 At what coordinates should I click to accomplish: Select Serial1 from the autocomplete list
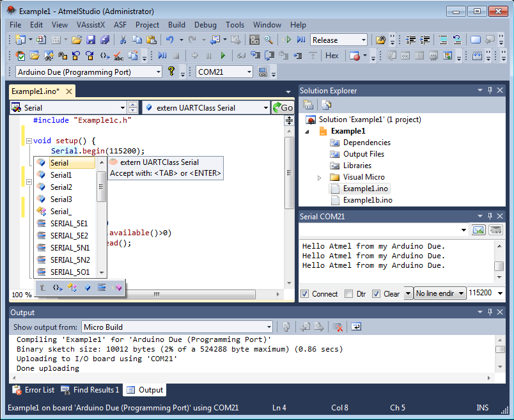point(61,175)
